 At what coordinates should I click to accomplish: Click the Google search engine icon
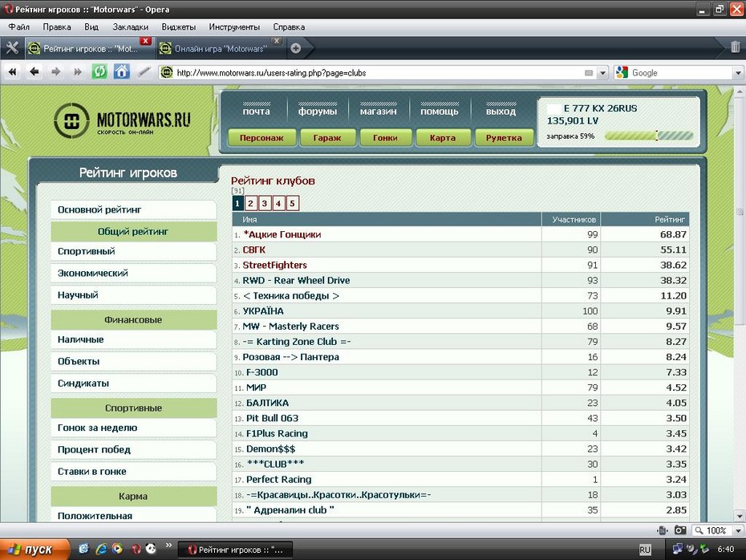pos(622,73)
